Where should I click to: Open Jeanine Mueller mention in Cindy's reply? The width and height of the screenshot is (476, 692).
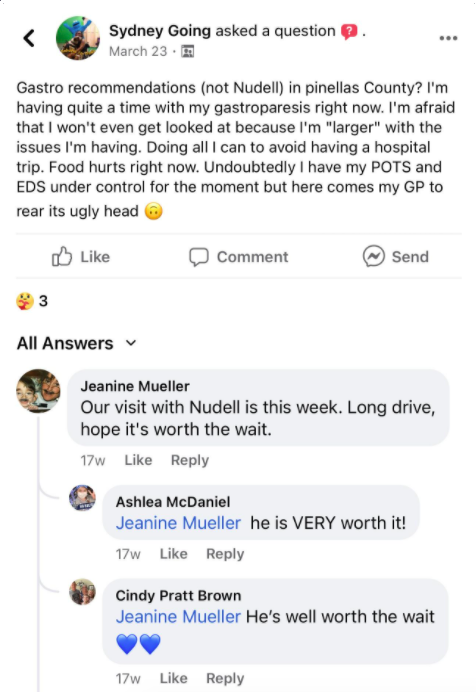click(x=178, y=617)
